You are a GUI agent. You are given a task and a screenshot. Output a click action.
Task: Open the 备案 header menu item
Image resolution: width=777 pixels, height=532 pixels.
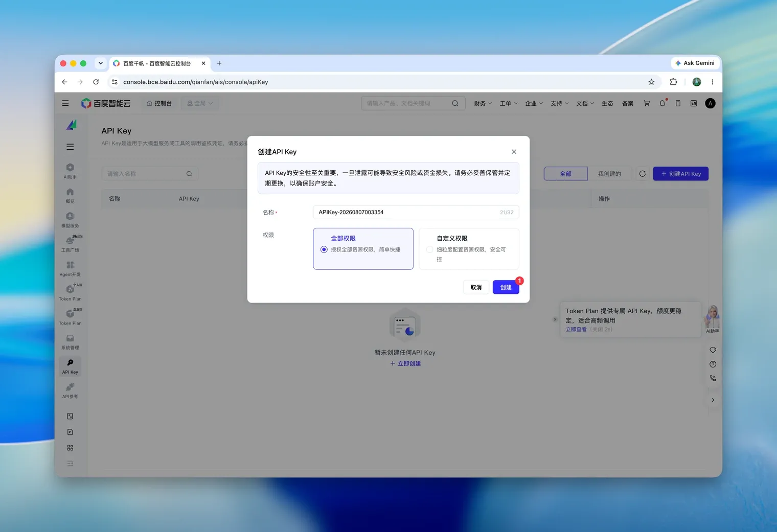coord(628,103)
